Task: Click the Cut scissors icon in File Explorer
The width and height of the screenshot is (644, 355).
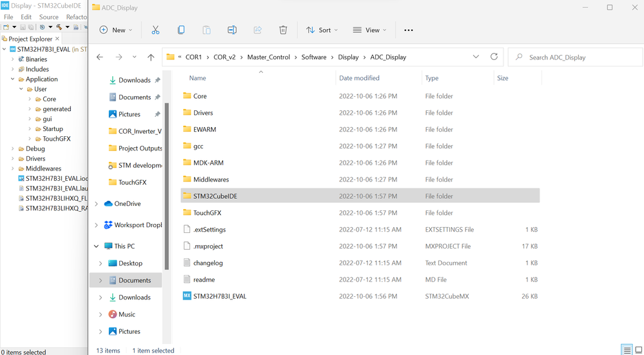Action: click(155, 30)
